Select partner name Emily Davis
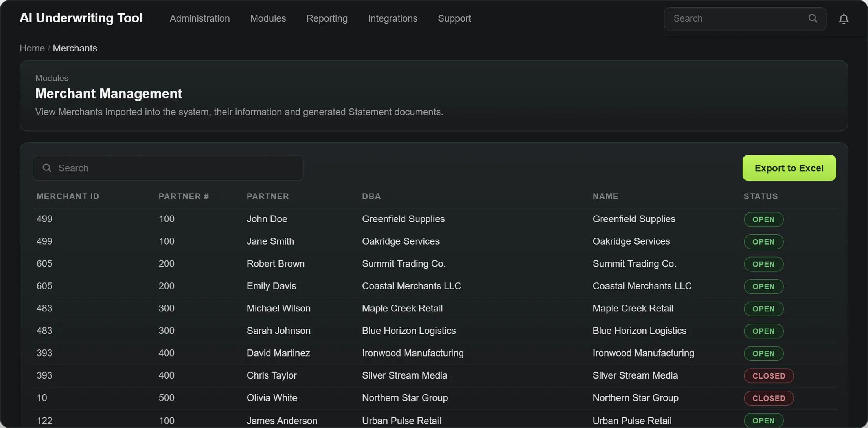Screen dimensions: 868x428 tap(271, 286)
